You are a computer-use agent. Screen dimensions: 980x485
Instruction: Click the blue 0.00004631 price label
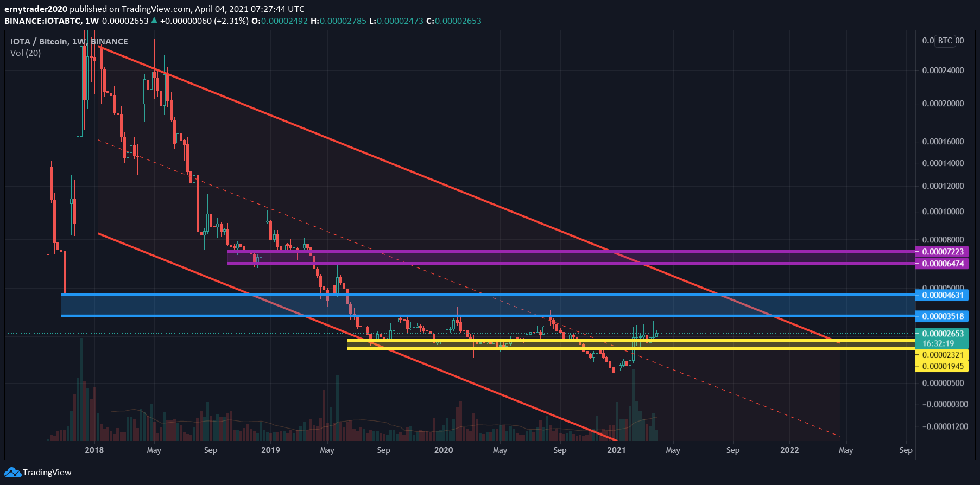[x=943, y=295]
